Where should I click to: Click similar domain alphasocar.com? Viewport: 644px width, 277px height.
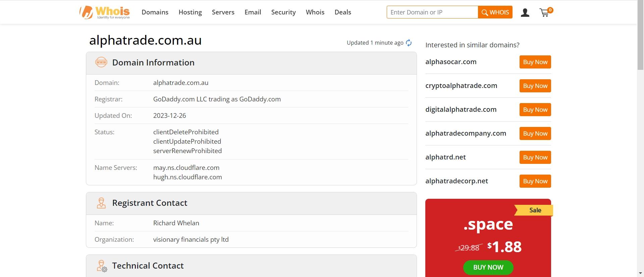click(x=451, y=62)
